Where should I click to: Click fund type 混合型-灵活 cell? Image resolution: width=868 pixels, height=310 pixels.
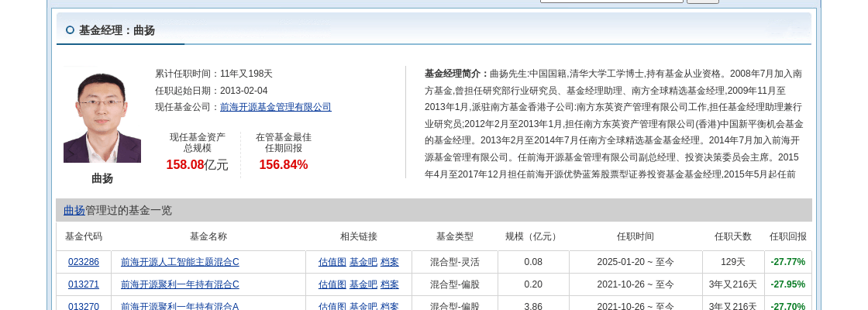[x=455, y=262]
